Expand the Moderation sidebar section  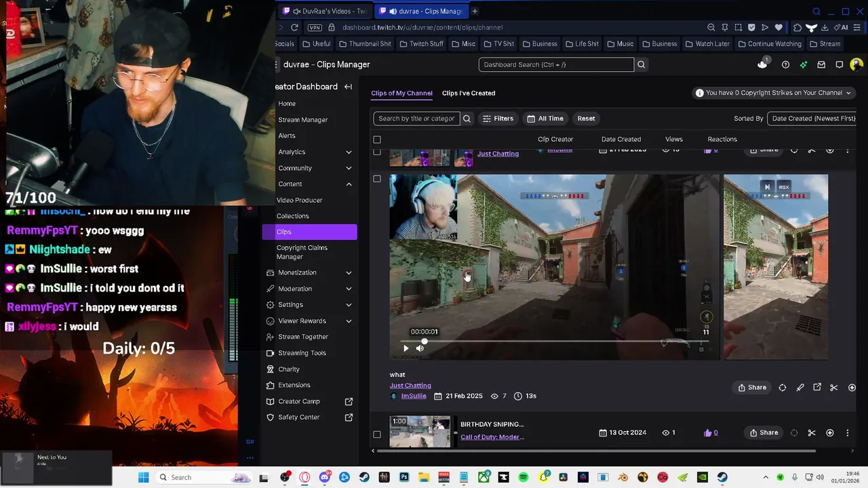click(x=349, y=289)
